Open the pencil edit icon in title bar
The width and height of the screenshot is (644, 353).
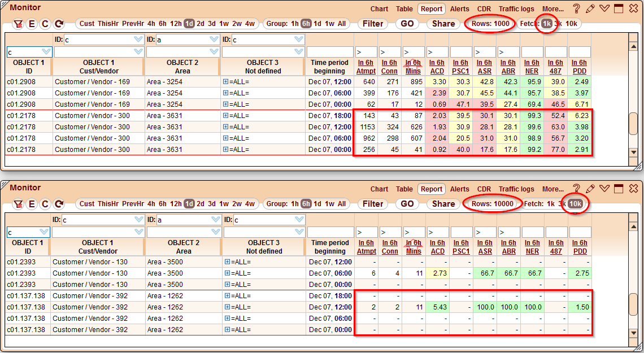(590, 8)
